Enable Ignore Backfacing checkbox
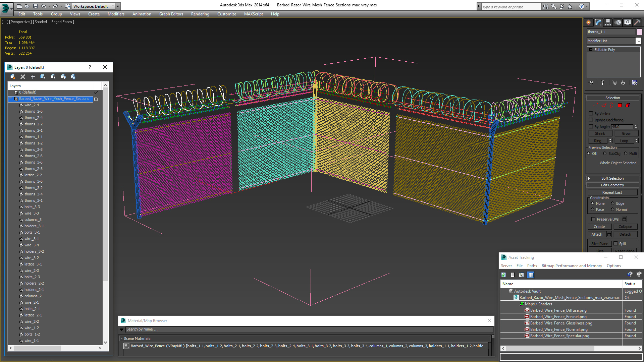The width and height of the screenshot is (644, 362). pos(591,120)
